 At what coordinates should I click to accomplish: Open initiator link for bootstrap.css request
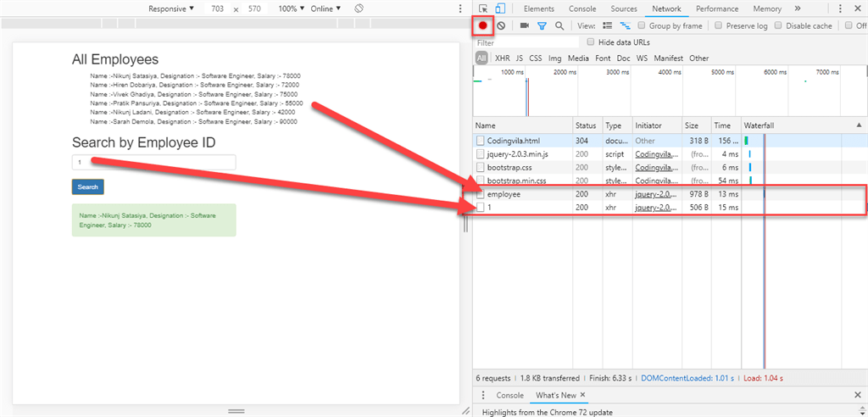point(656,167)
